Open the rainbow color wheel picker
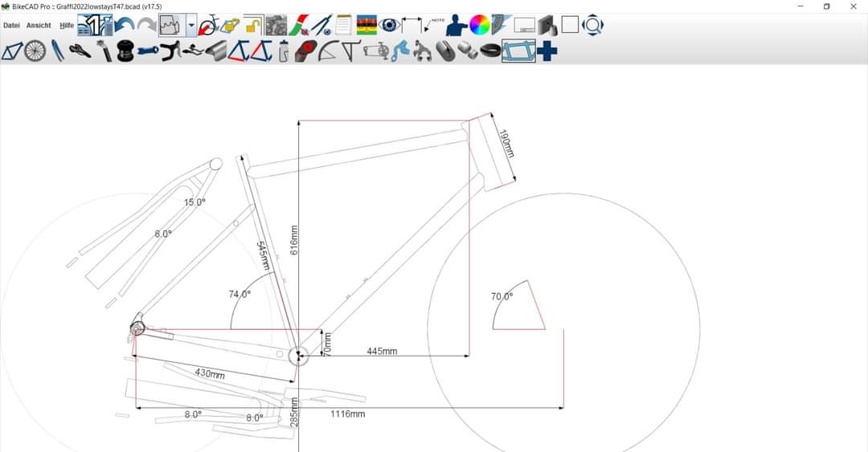The image size is (868, 452). coord(479,26)
